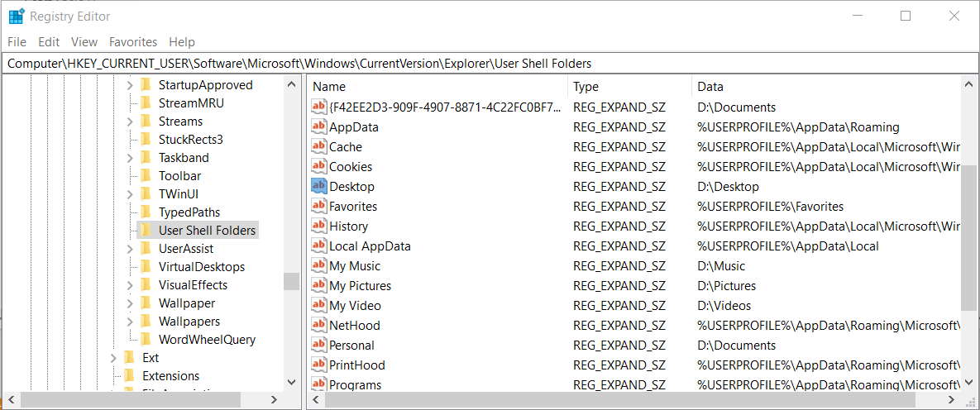Select the Cache value's string icon
Viewport: 980px width, 410px height.
(x=318, y=147)
